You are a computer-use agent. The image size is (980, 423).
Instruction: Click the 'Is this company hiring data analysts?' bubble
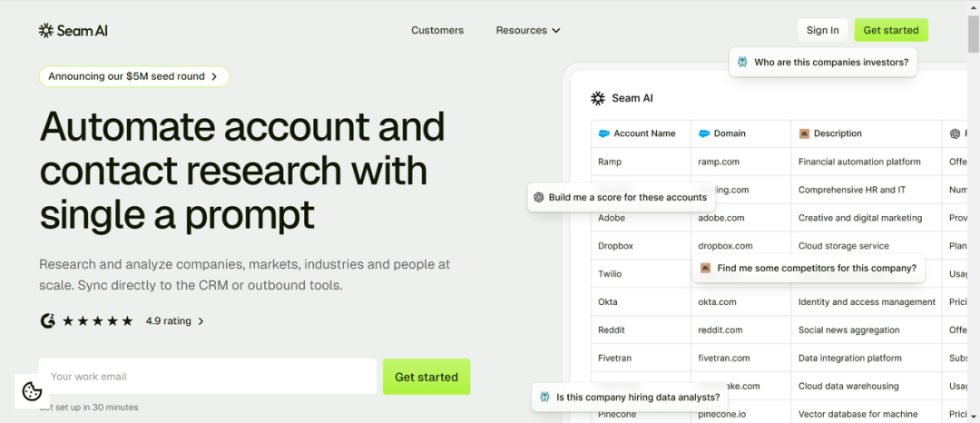(630, 397)
